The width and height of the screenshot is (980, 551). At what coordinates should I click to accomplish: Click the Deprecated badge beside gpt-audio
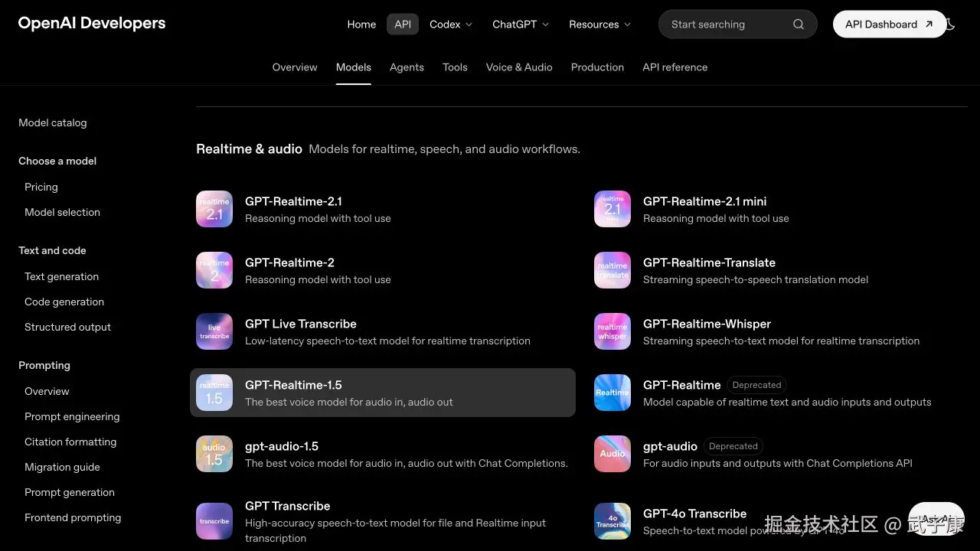(x=733, y=446)
